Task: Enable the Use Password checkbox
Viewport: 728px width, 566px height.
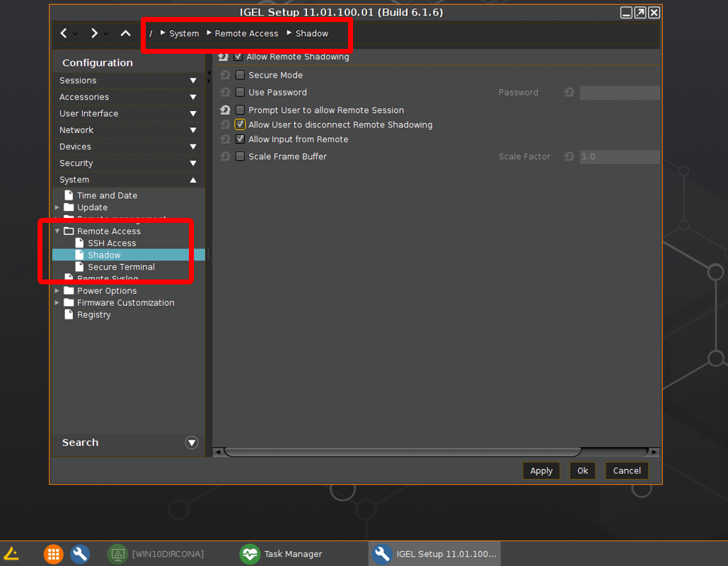Action: click(x=240, y=92)
